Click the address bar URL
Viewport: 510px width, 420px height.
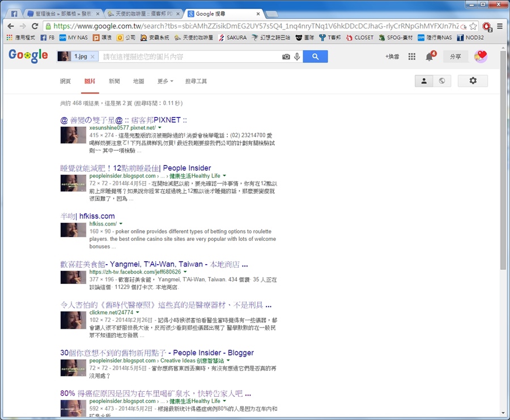256,26
